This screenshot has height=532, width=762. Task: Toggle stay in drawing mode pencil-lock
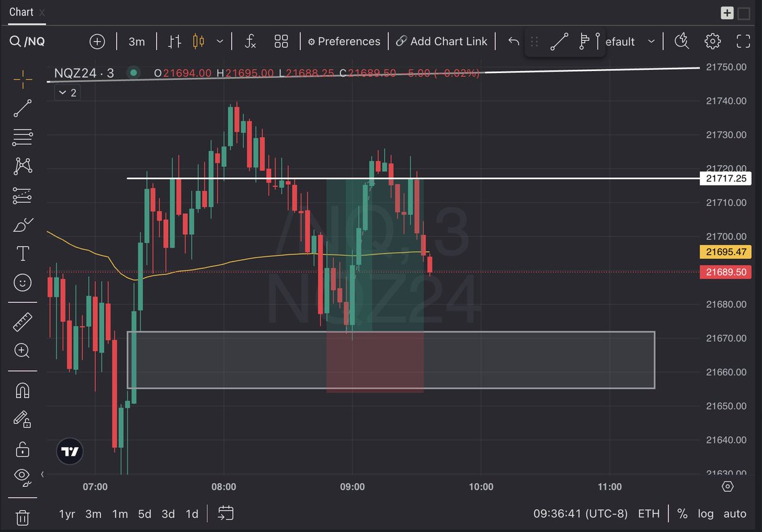23,419
